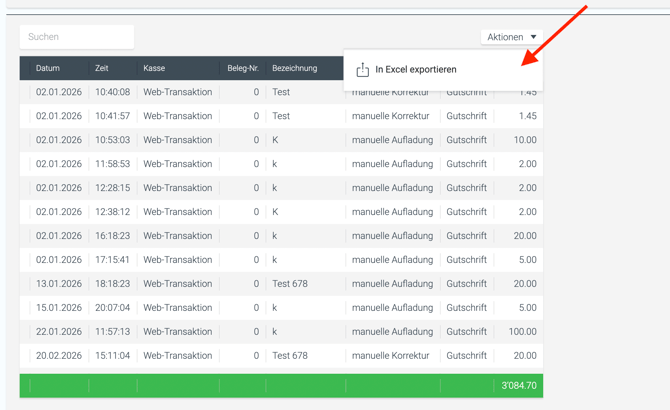Select the date cell 15.01.2026
Image resolution: width=670 pixels, height=410 pixels.
pyautogui.click(x=59, y=308)
